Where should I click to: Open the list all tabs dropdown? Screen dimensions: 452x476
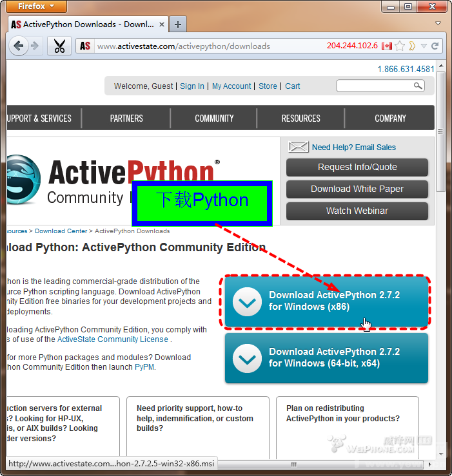[438, 24]
